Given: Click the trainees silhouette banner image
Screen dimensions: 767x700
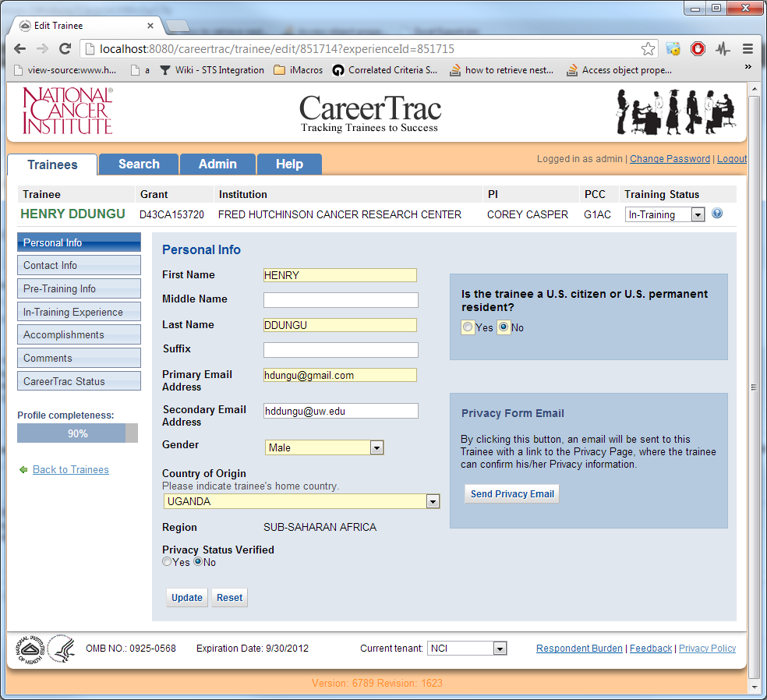Looking at the screenshot, I should [676, 111].
